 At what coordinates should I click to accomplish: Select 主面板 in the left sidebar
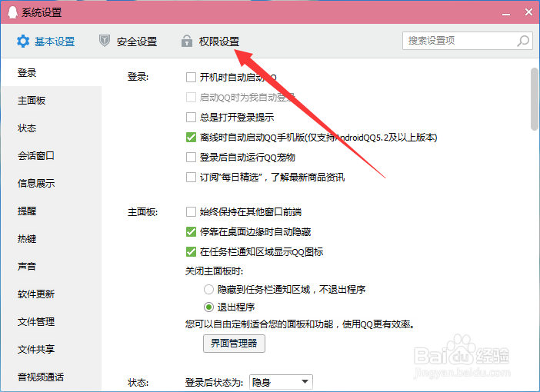tap(51, 101)
